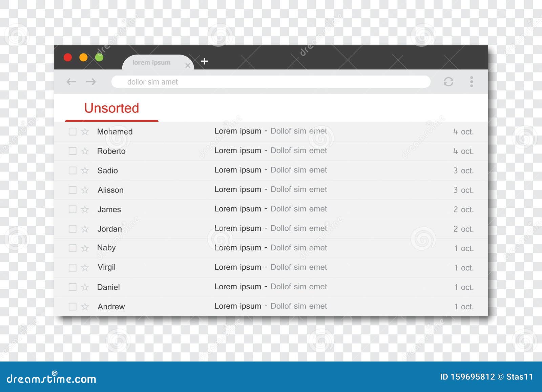
Task: Click the forward navigation arrow
Action: coord(90,82)
